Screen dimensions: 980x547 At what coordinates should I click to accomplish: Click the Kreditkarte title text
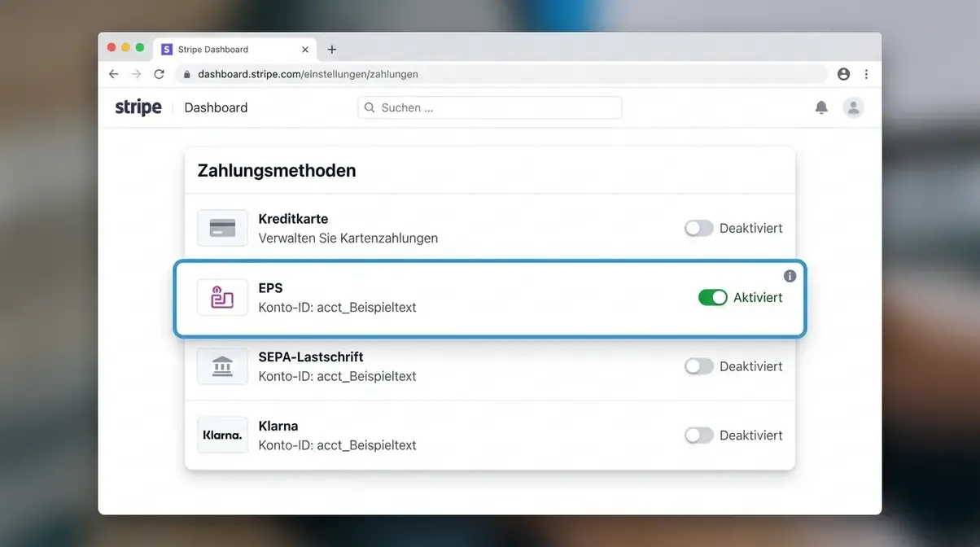click(293, 219)
